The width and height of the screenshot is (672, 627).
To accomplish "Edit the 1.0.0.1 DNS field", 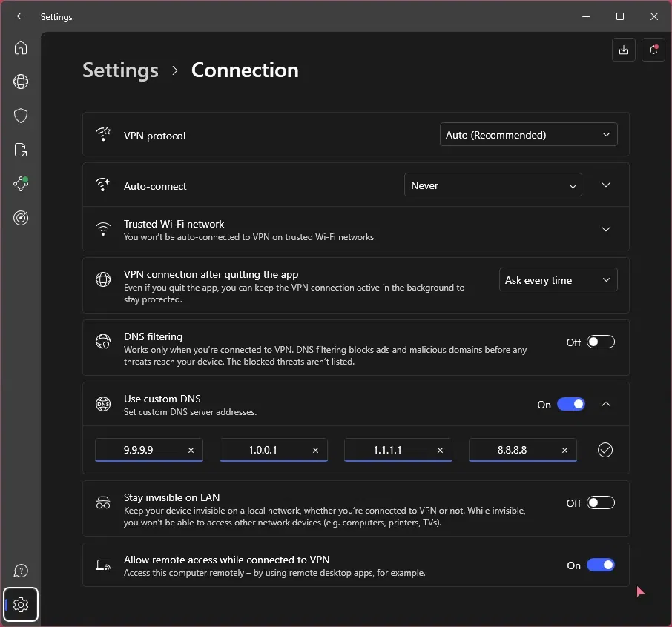I will [274, 450].
